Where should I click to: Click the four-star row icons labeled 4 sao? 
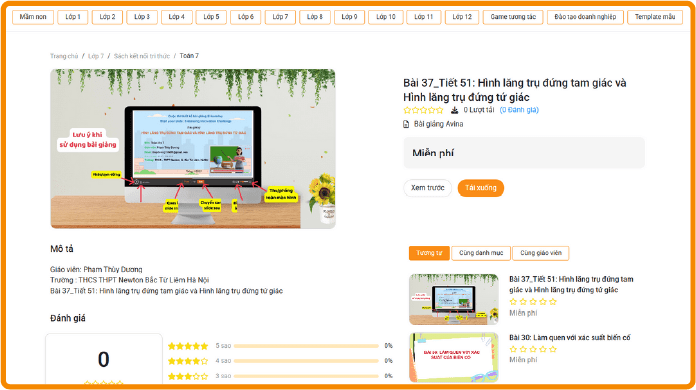pyautogui.click(x=188, y=361)
